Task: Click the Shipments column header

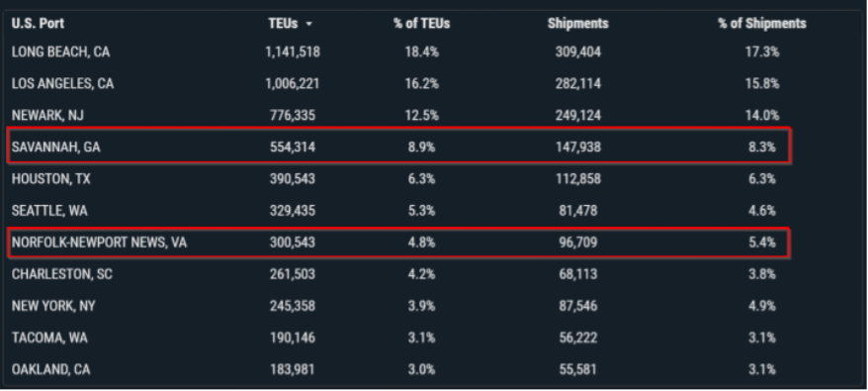Action: coord(578,24)
